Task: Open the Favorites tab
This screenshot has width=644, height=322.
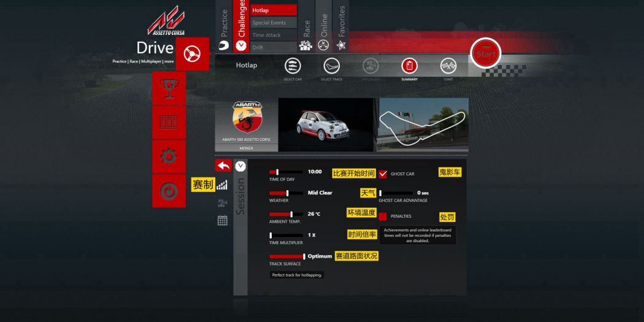Action: click(341, 26)
